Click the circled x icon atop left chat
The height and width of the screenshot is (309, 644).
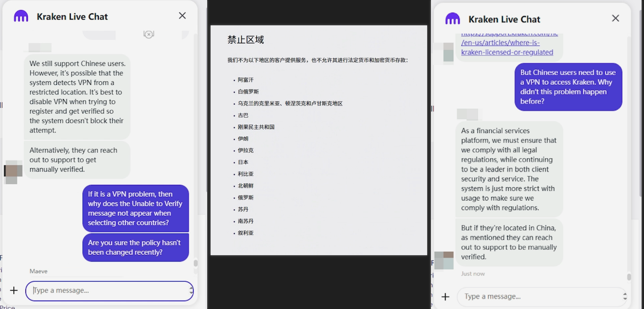149,34
